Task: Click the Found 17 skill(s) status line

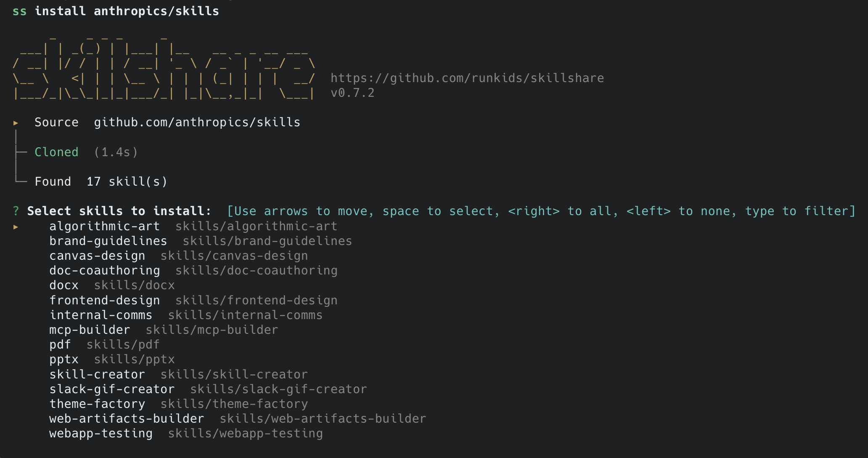Action: [x=100, y=181]
